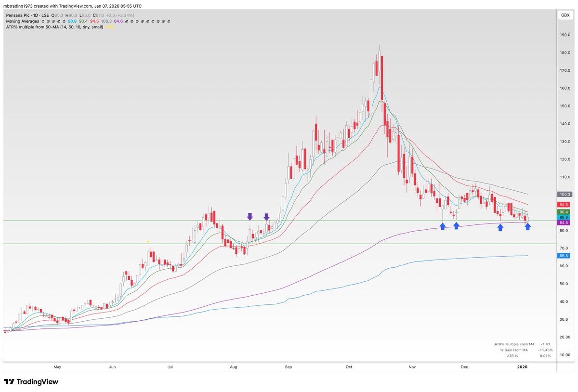Screen dimensions: 578x392
Task: Click the yellow dot marker near the July candles
Action: [x=148, y=242]
